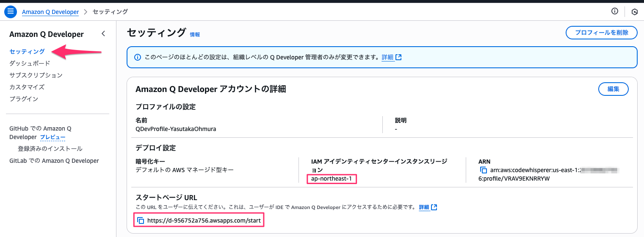Click the Amazon Q Developer sidebar heading

(47, 34)
